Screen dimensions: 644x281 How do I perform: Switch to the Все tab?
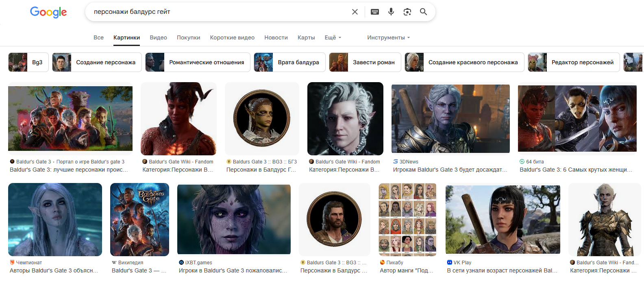(98, 37)
